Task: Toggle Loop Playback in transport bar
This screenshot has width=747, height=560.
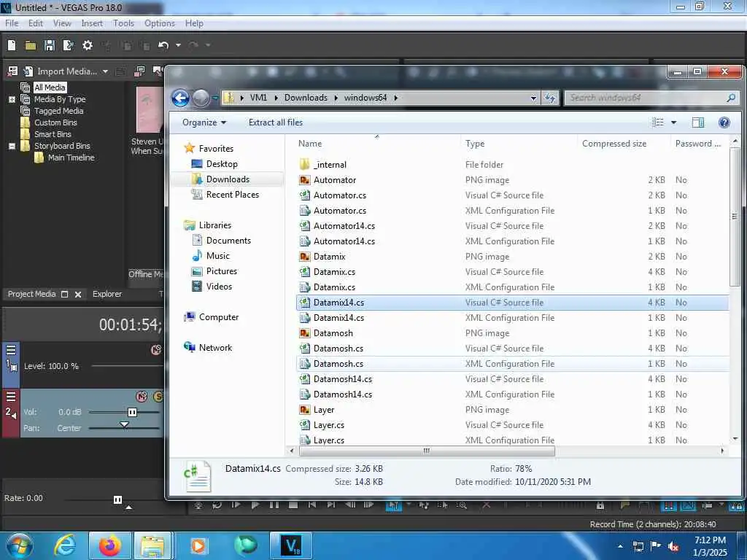Action: pyautogui.click(x=217, y=505)
